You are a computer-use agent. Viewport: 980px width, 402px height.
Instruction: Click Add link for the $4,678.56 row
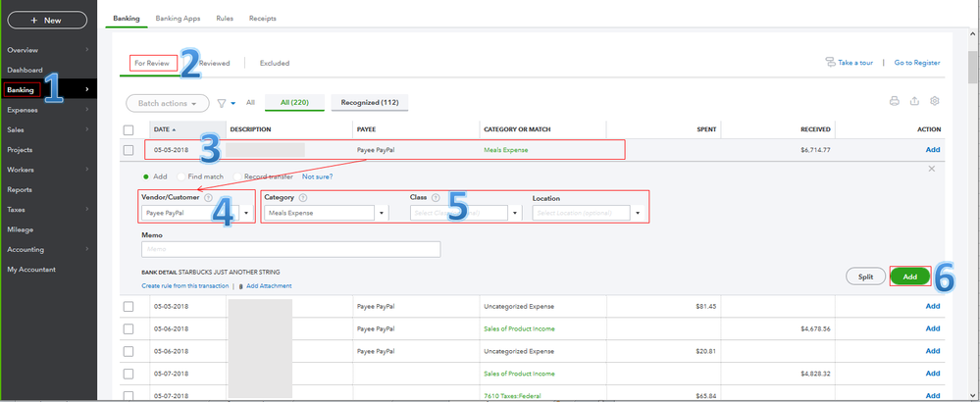click(x=933, y=328)
